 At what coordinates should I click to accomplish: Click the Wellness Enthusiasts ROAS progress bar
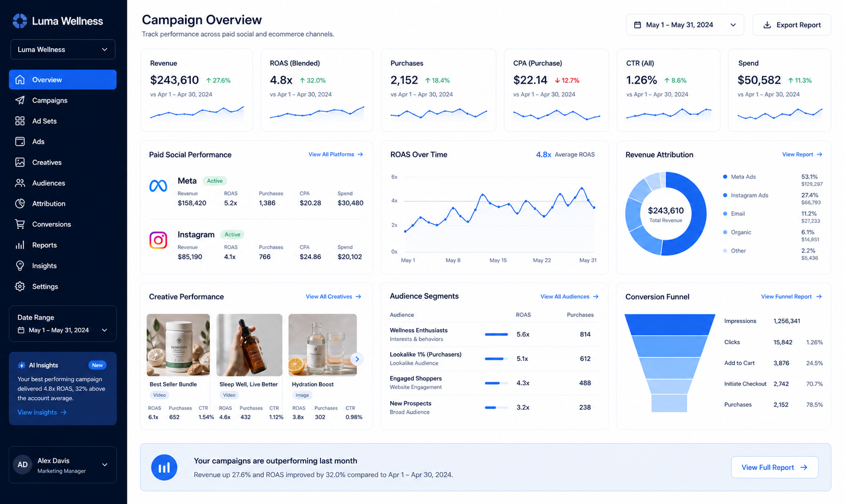(496, 334)
